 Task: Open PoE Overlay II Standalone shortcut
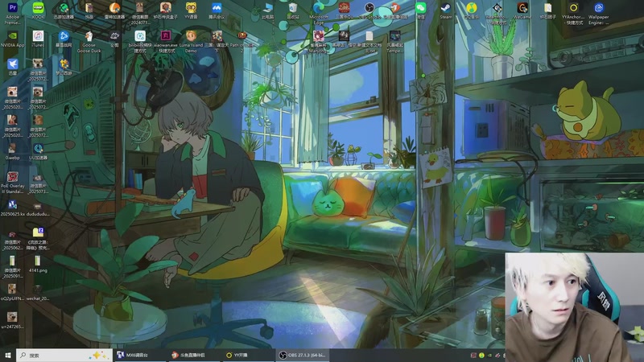coord(12,183)
